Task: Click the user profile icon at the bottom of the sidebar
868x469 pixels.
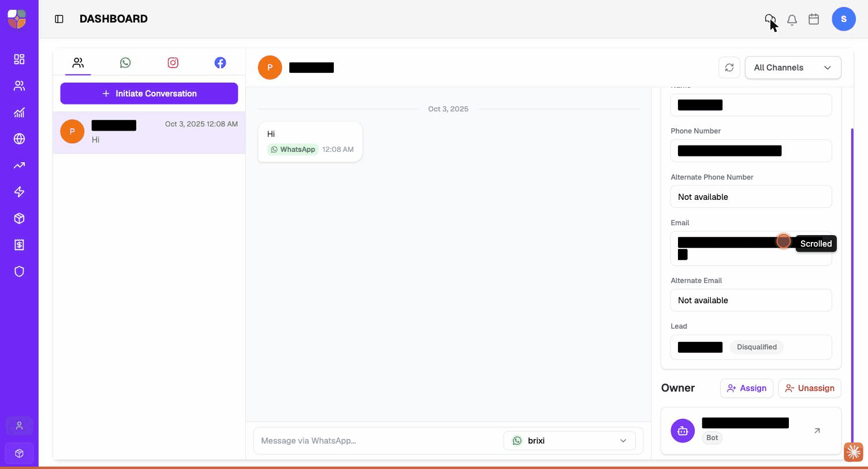Action: pyautogui.click(x=19, y=426)
